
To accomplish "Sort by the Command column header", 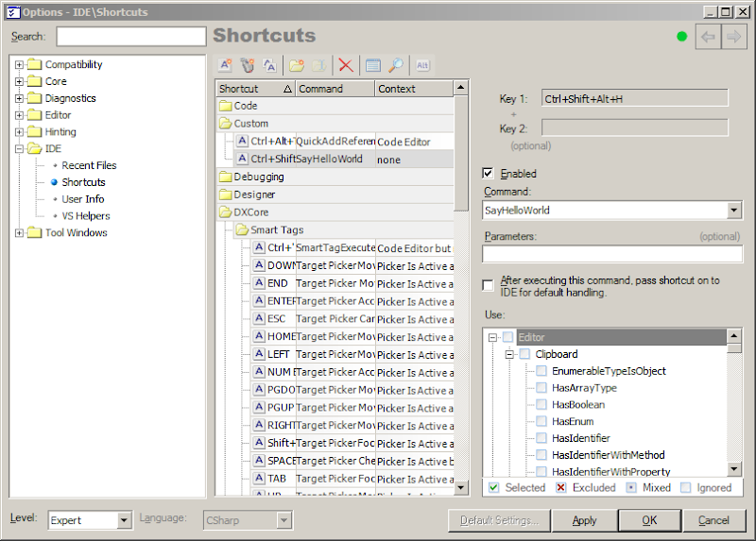I will click(335, 89).
